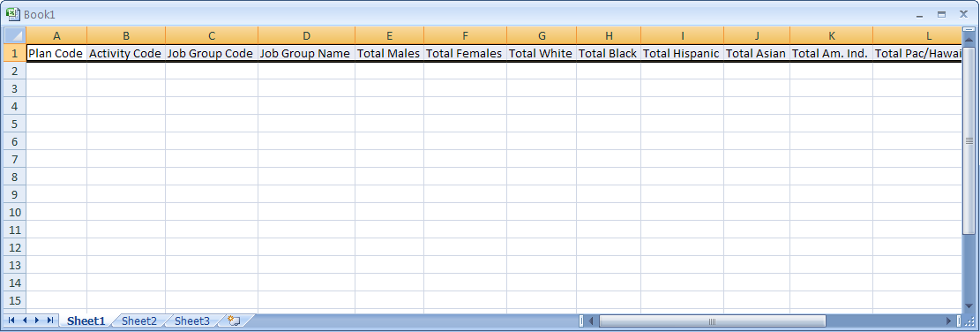This screenshot has width=980, height=332.
Task: Select column F header
Action: (x=465, y=35)
